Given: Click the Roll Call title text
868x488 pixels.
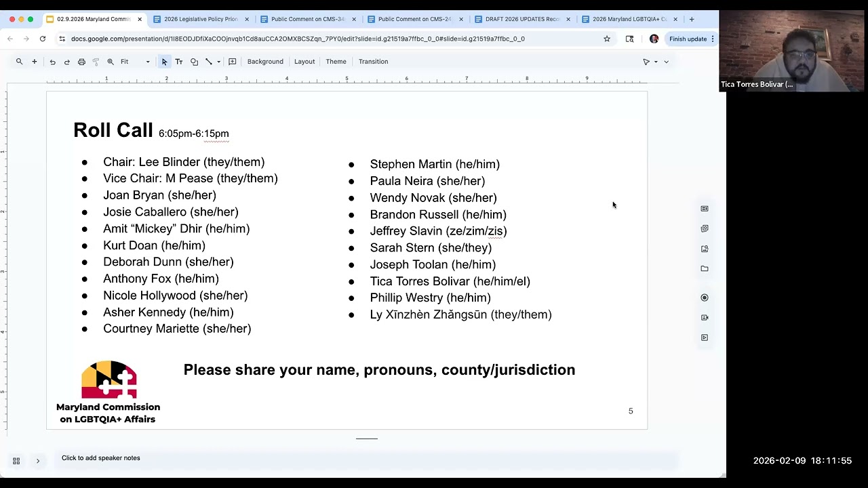Looking at the screenshot, I should click(x=113, y=130).
